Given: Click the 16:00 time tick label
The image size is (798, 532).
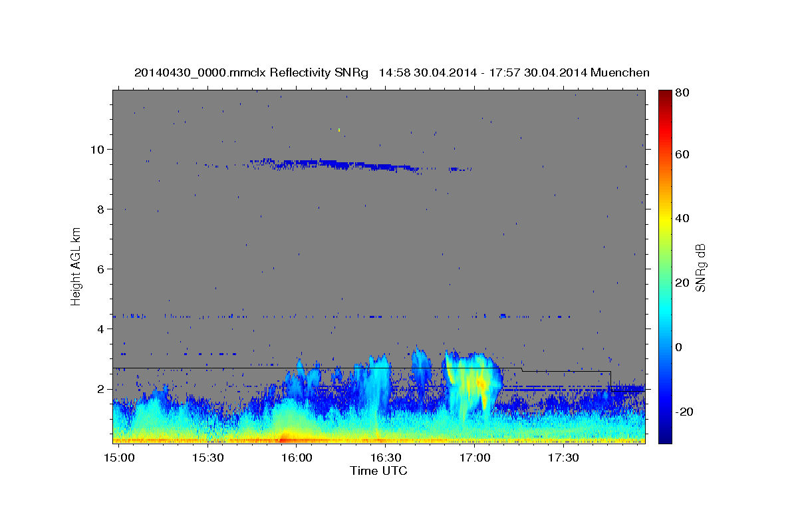Looking at the screenshot, I should pos(297,458).
